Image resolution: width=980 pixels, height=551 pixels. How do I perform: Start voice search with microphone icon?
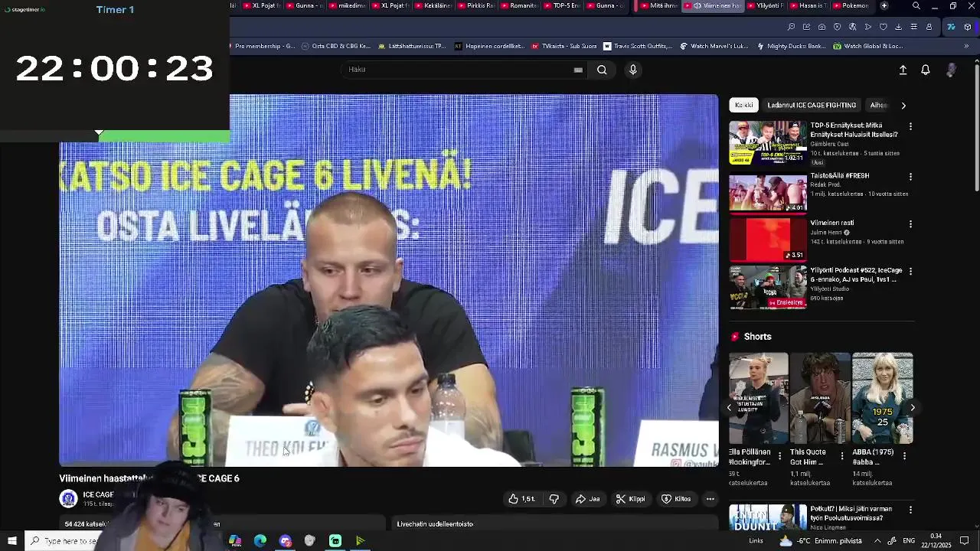(632, 70)
